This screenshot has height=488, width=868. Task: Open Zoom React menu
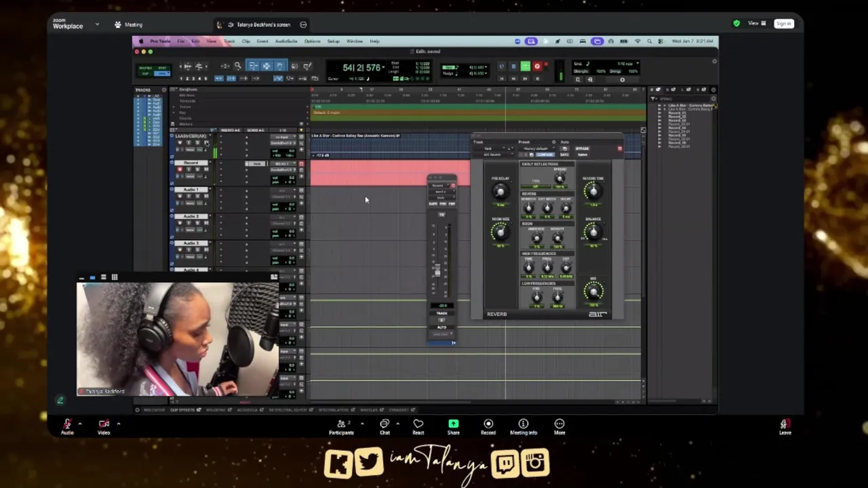pos(418,426)
